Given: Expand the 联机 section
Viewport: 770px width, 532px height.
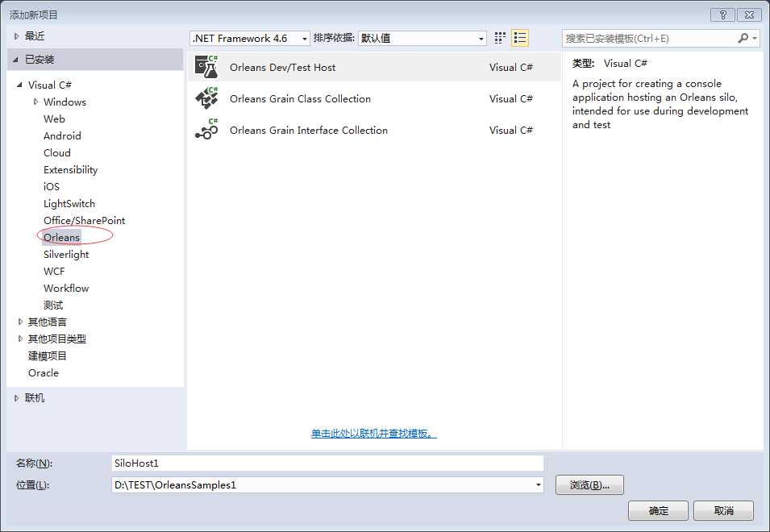Looking at the screenshot, I should tap(16, 398).
